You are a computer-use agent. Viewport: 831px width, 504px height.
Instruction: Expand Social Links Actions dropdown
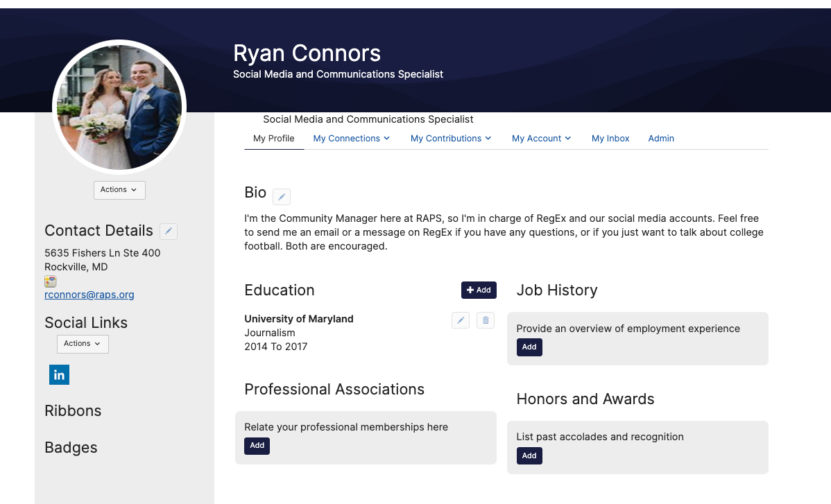(x=83, y=344)
